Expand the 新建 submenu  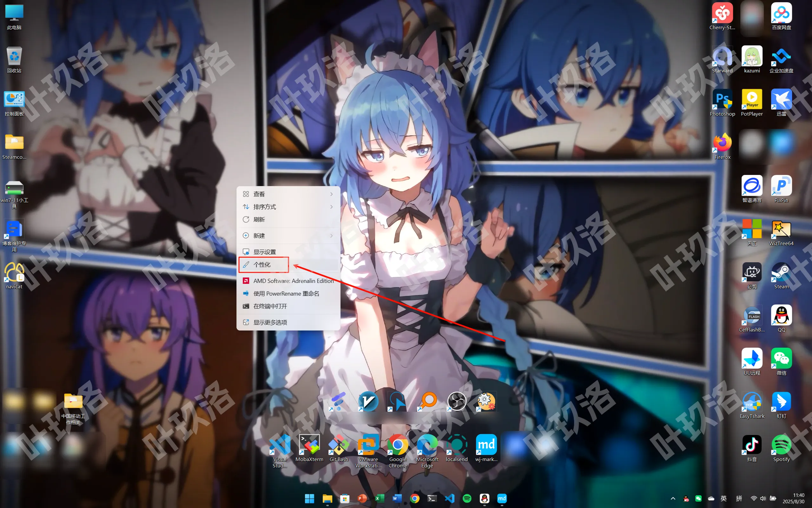[288, 236]
